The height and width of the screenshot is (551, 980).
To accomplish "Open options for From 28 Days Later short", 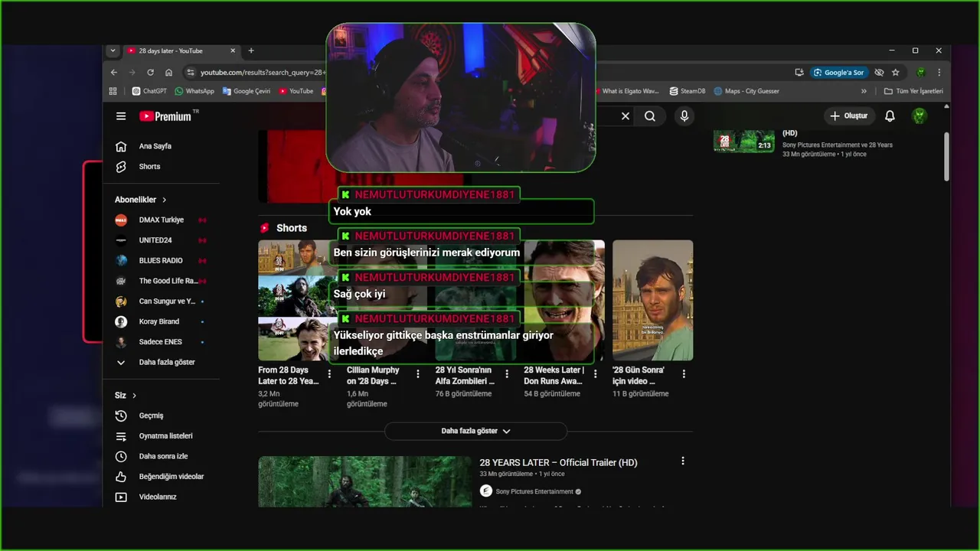I will tap(330, 374).
